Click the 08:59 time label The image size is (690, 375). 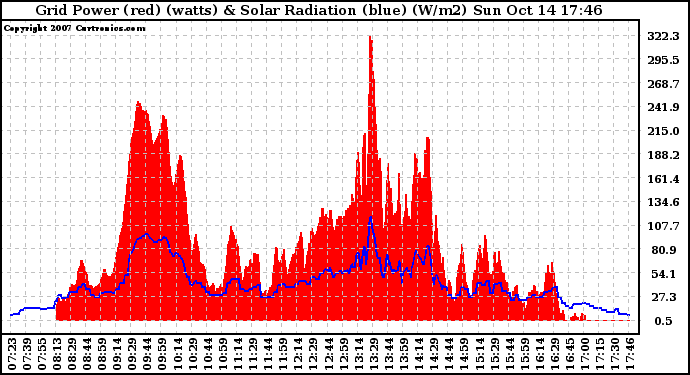102,354
